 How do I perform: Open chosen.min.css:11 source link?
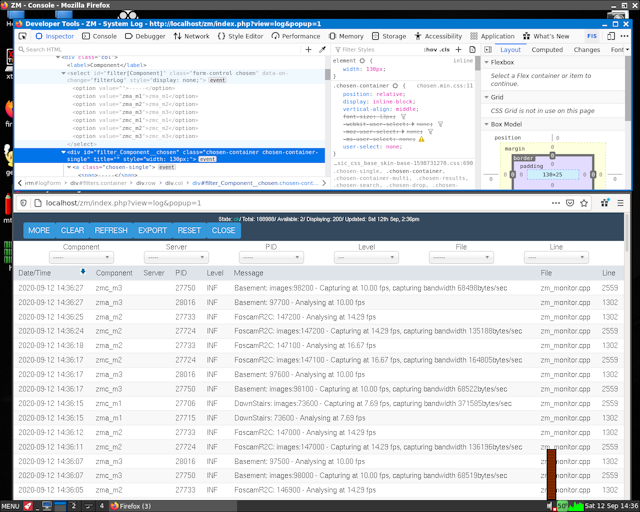[444, 86]
